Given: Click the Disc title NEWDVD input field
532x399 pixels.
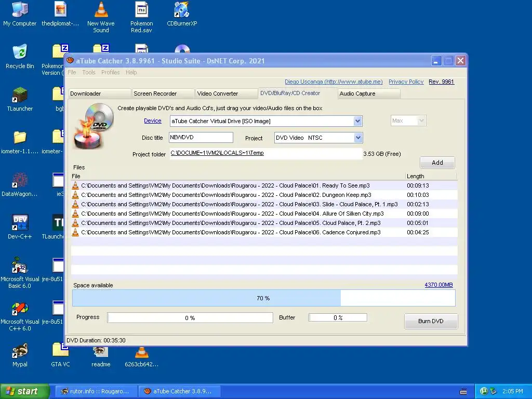Looking at the screenshot, I should (201, 137).
